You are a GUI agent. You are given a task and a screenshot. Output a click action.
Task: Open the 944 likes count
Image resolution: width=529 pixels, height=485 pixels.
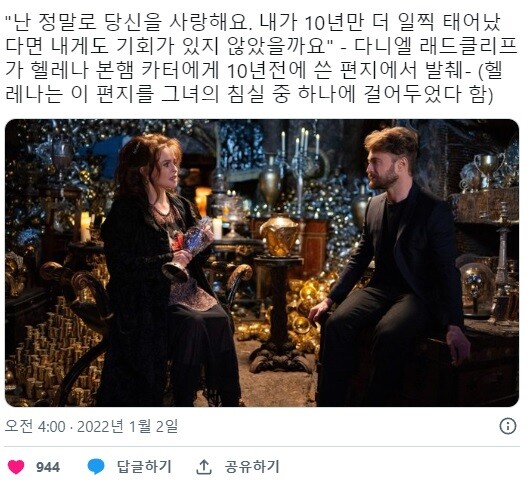coord(48,467)
